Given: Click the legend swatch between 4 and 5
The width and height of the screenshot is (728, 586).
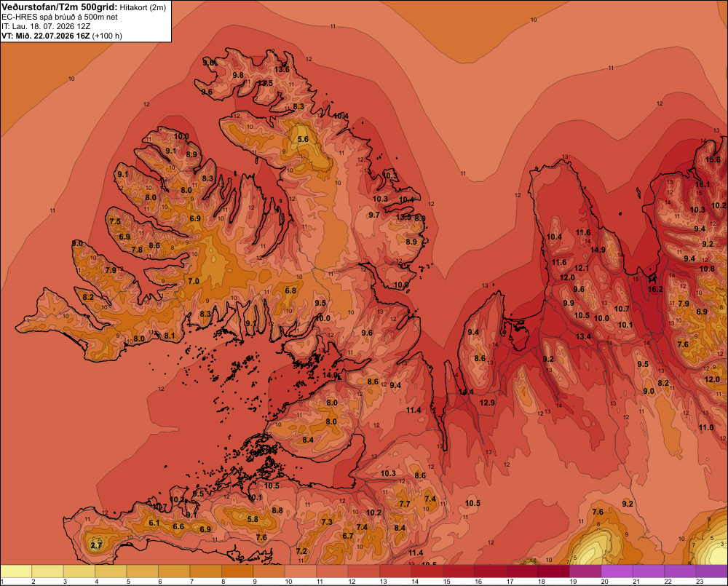Looking at the screenshot, I should (x=111, y=571).
